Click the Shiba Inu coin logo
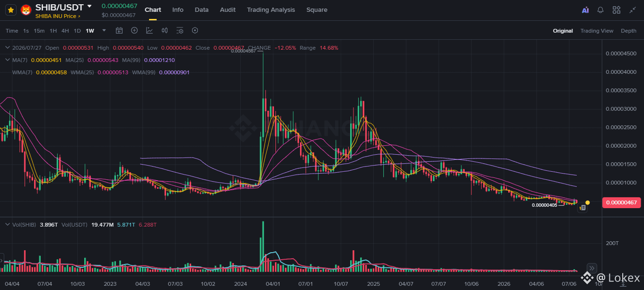Image resolution: width=644 pixels, height=290 pixels. click(26, 9)
